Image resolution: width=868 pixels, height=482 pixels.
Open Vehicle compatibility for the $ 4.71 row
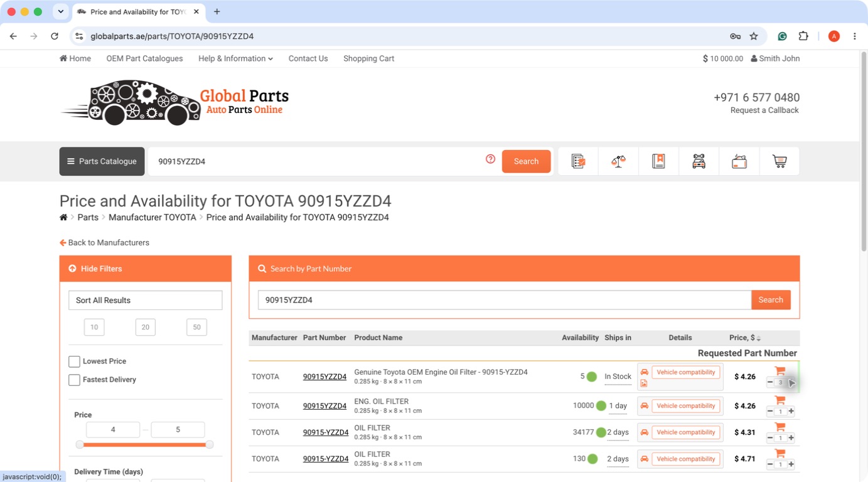pos(686,459)
